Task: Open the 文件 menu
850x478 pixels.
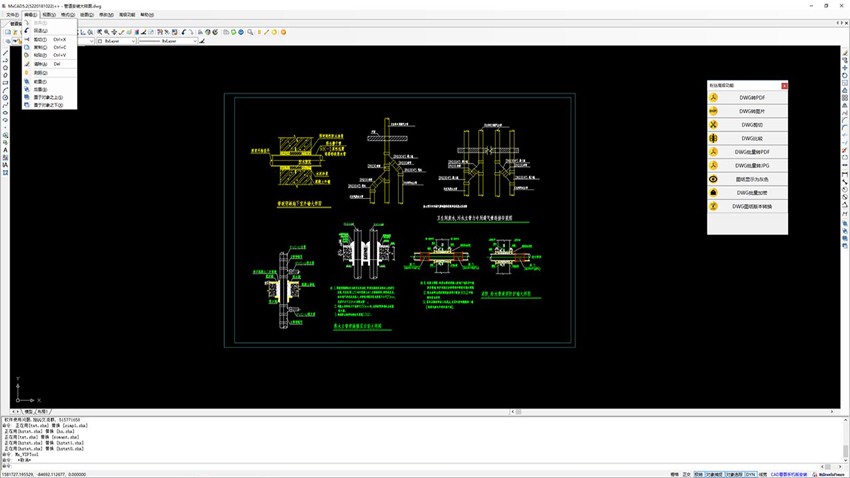Action: [x=12, y=15]
